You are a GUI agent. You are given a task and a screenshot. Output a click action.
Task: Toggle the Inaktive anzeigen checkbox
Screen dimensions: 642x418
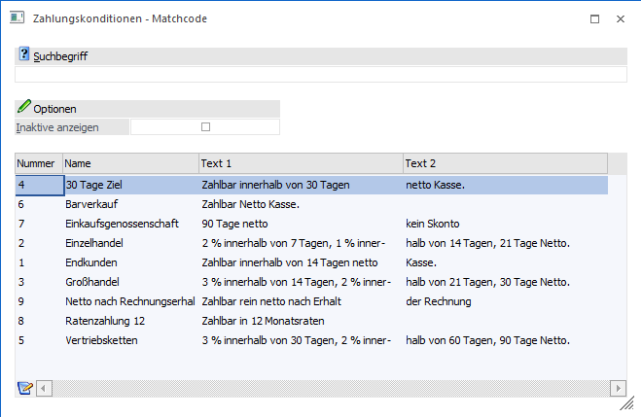click(x=206, y=127)
